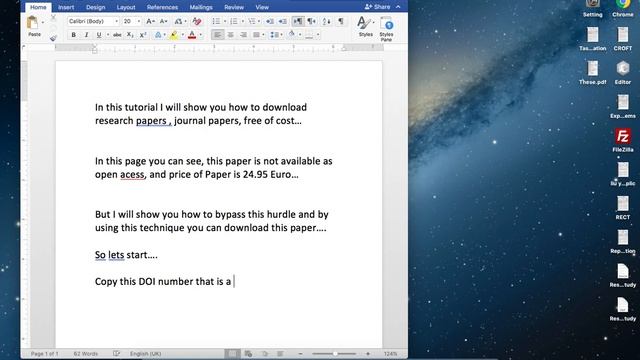Collapse the ribbon with the chevron
The height and width of the screenshot is (360, 640).
(x=398, y=7)
